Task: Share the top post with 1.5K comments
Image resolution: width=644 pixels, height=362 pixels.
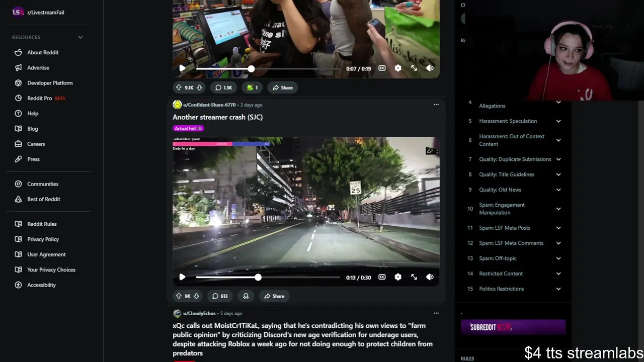Action: (282, 87)
